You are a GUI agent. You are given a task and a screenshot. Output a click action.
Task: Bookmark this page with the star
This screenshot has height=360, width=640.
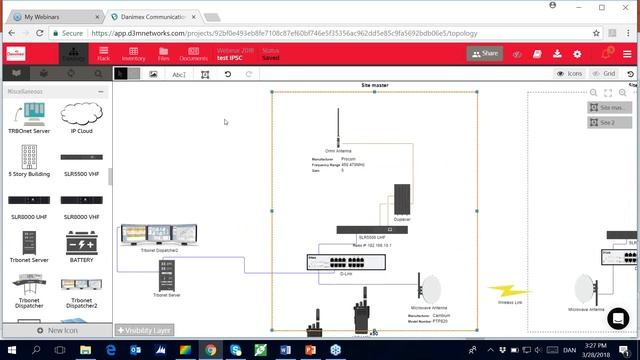pyautogui.click(x=596, y=33)
